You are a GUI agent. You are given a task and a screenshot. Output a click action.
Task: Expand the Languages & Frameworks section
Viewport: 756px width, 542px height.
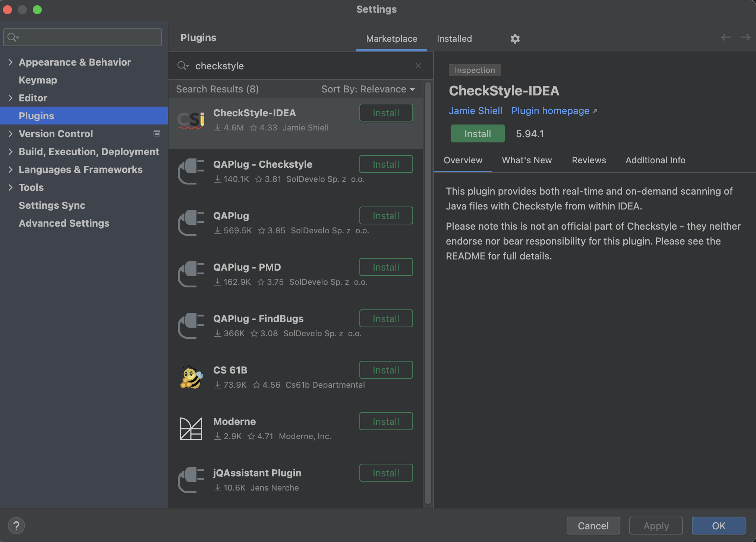pyautogui.click(x=10, y=170)
